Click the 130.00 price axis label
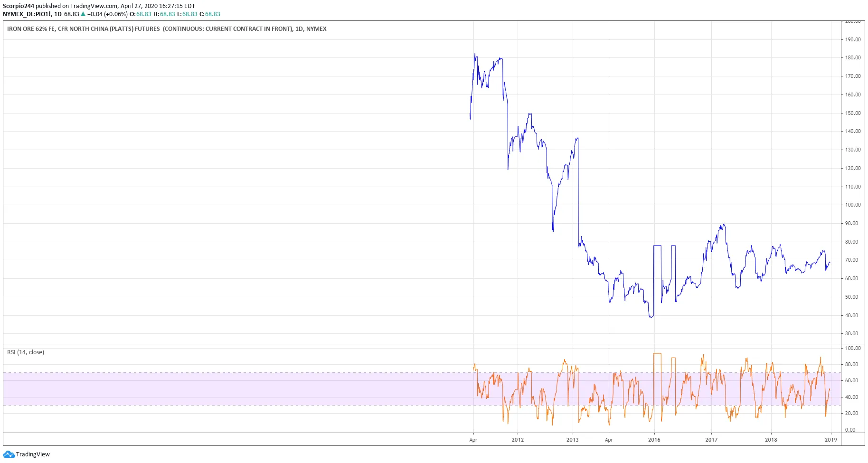 click(x=853, y=150)
